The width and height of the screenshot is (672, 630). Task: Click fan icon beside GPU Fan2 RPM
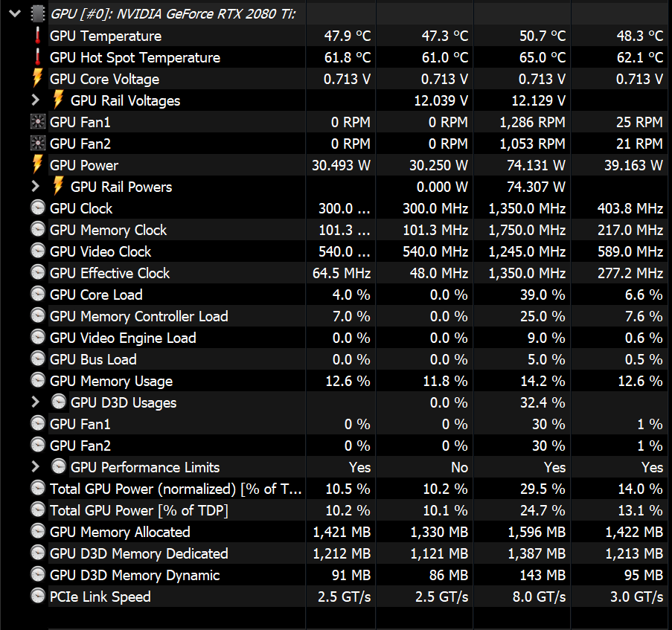38,144
